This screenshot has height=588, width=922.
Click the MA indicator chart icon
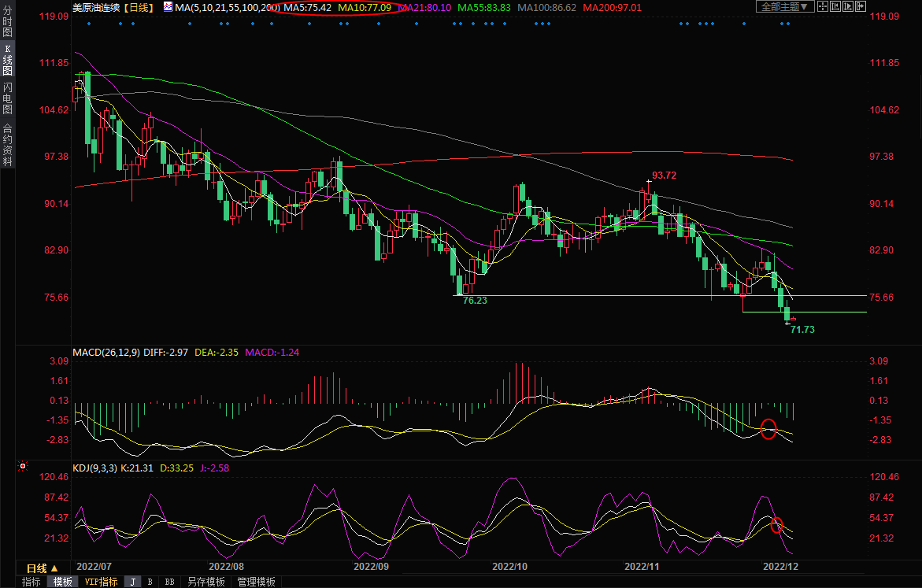169,7
